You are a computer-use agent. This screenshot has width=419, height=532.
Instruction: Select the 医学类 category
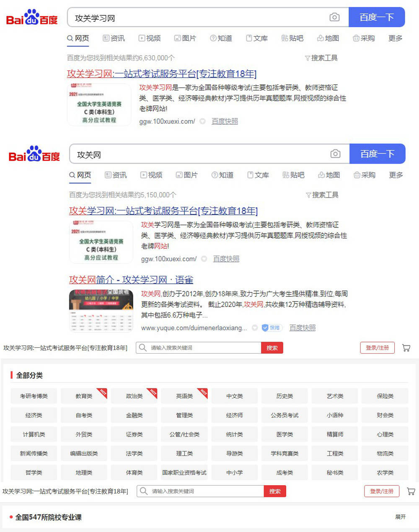pos(285,434)
